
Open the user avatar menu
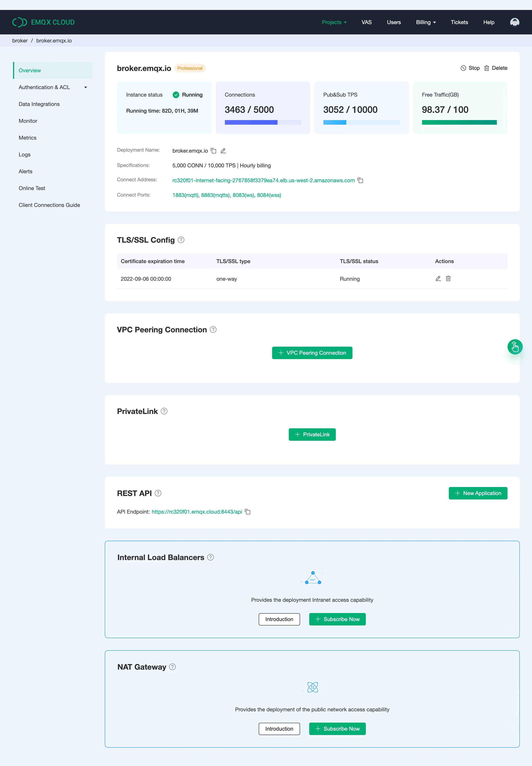click(515, 22)
